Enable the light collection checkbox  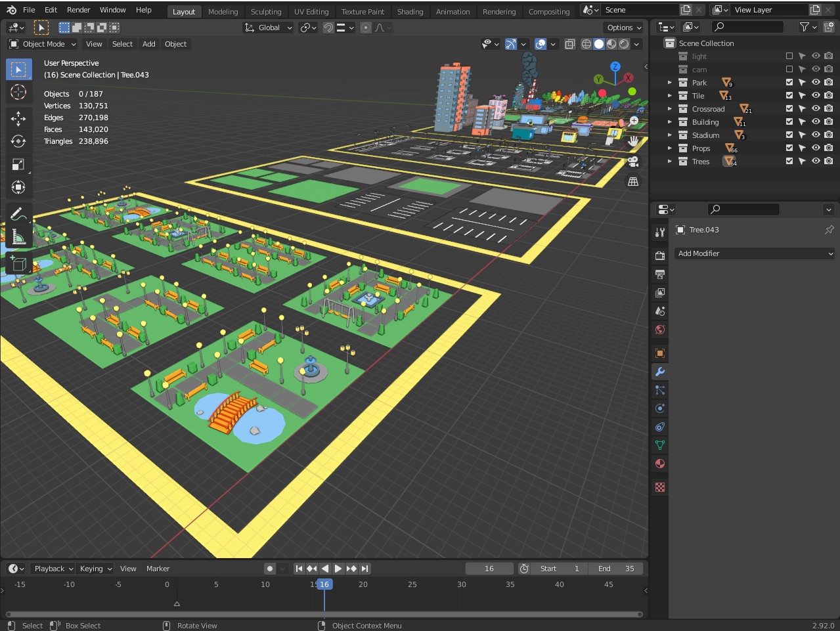pyautogui.click(x=789, y=56)
